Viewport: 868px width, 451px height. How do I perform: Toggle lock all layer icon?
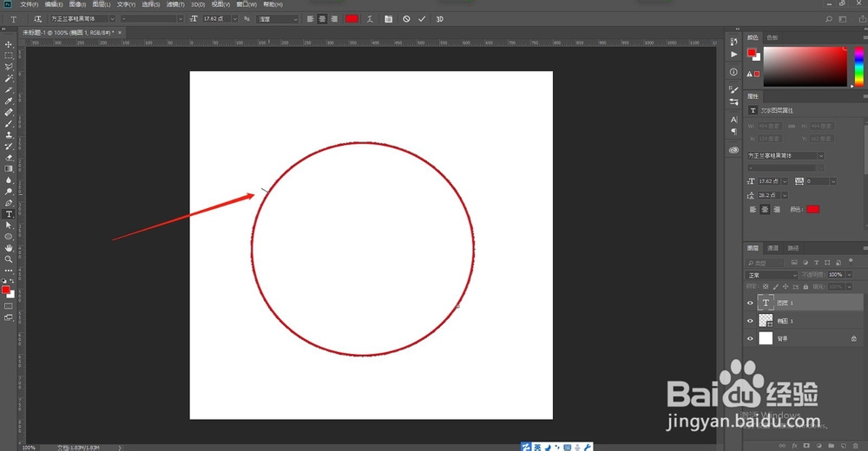click(806, 287)
